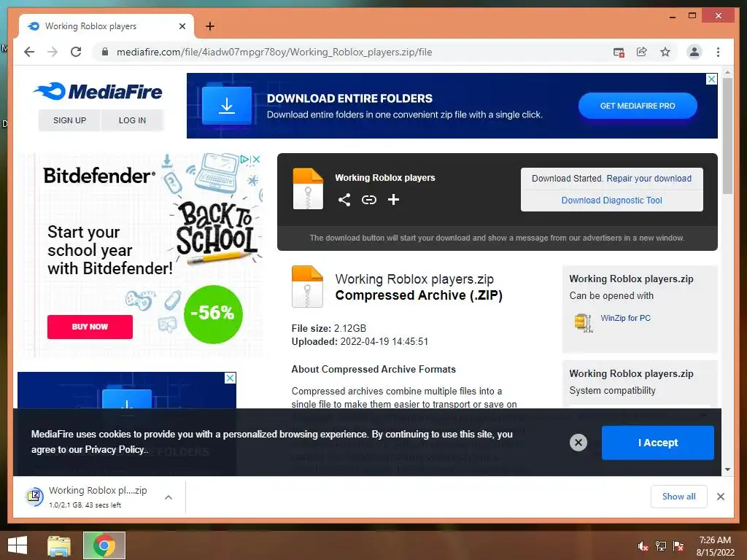Image resolution: width=747 pixels, height=560 pixels.
Task: Click the 'Uploaded: 2022-04-19 14:45:51' text
Action: (x=360, y=342)
